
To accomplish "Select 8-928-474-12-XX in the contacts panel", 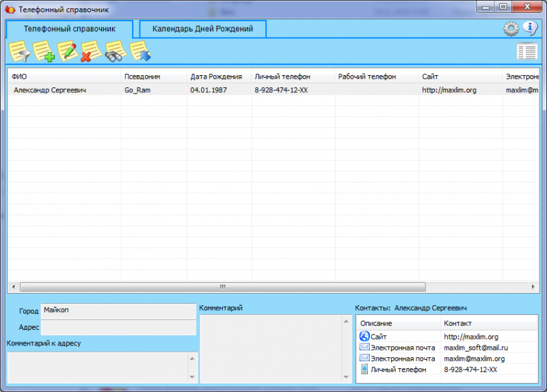I will (x=470, y=369).
